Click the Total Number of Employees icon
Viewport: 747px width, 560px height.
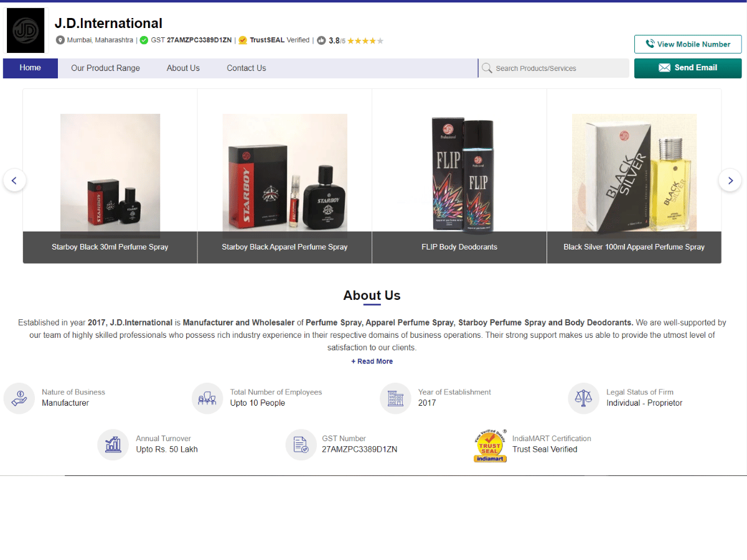[x=207, y=398]
